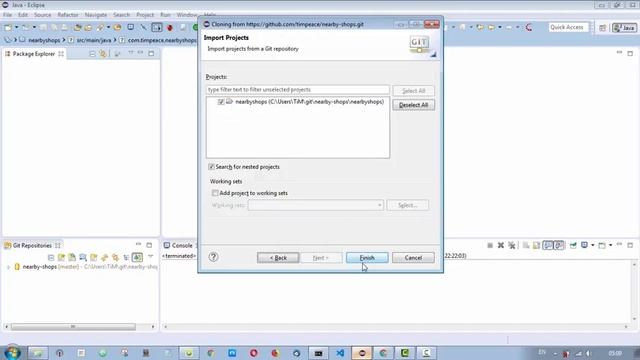Open Visual Studio Code from taskbar

point(340,353)
